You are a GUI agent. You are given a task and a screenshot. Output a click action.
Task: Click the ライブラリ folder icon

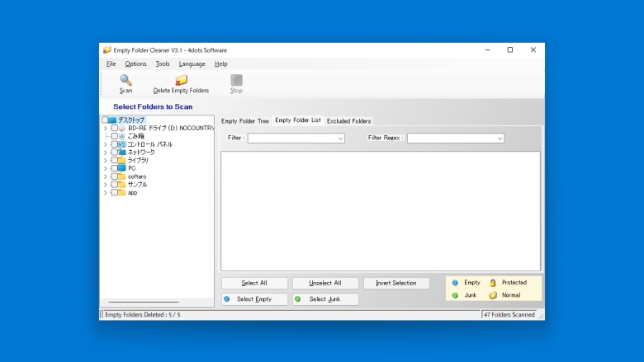[122, 160]
